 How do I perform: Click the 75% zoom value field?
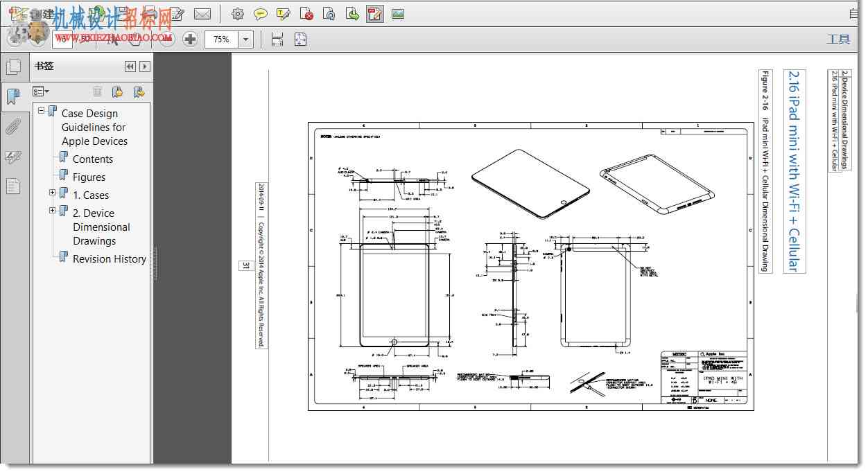(222, 39)
